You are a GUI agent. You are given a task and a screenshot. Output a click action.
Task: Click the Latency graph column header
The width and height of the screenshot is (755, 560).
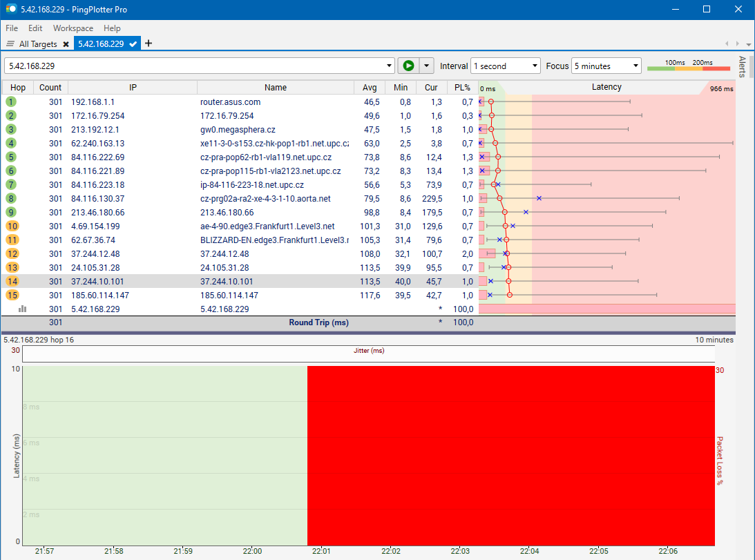(x=606, y=87)
